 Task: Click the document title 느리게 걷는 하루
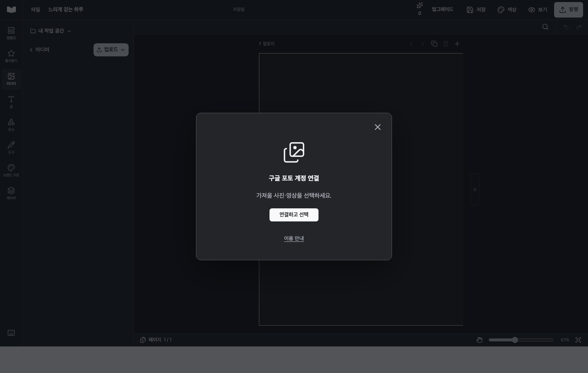tap(66, 10)
